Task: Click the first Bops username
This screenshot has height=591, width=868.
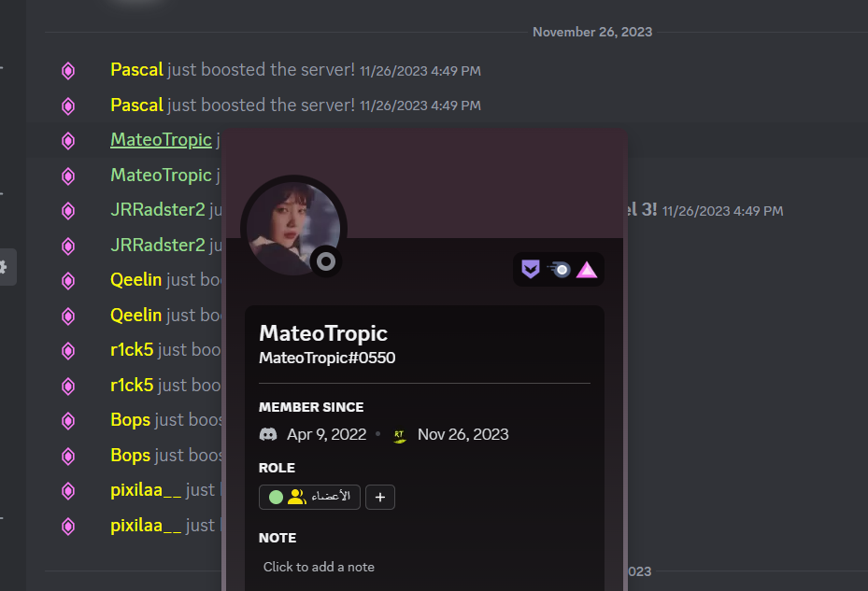Action: coord(131,420)
